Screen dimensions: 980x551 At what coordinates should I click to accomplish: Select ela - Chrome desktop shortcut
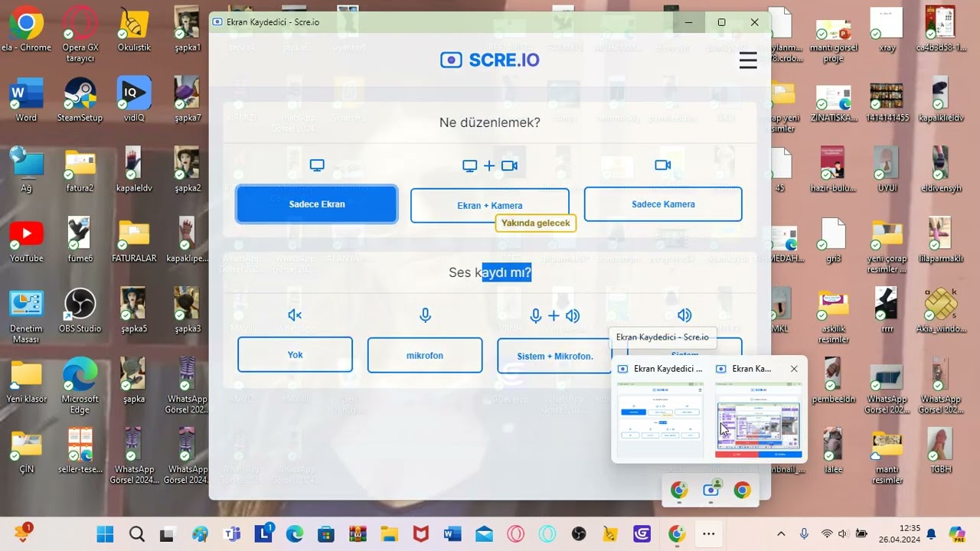pyautogui.click(x=26, y=30)
